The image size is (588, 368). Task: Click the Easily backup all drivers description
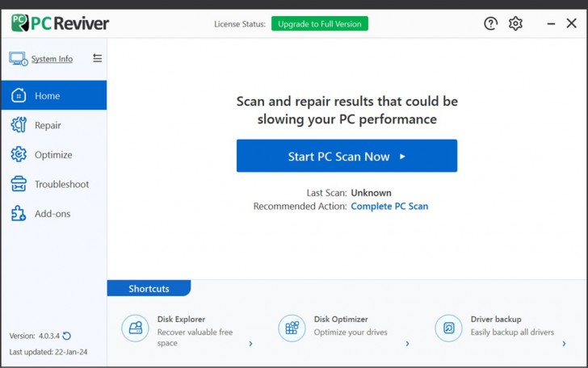click(512, 332)
